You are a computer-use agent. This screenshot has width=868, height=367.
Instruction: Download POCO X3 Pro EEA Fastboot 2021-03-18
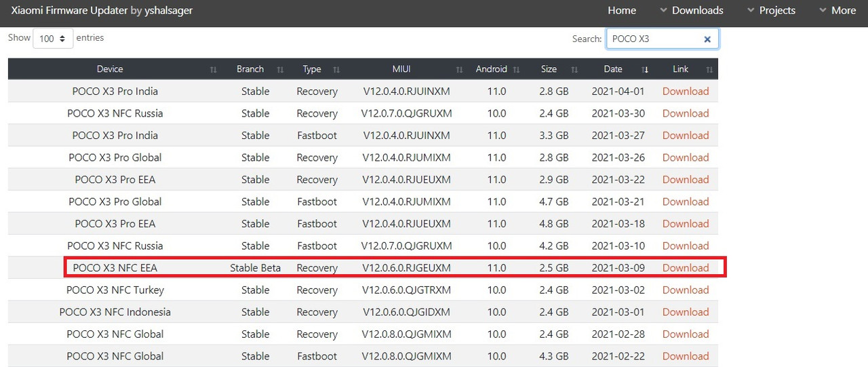[686, 223]
